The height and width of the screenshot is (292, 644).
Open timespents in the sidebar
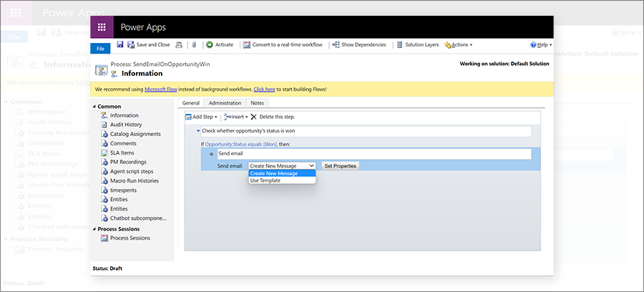(123, 190)
